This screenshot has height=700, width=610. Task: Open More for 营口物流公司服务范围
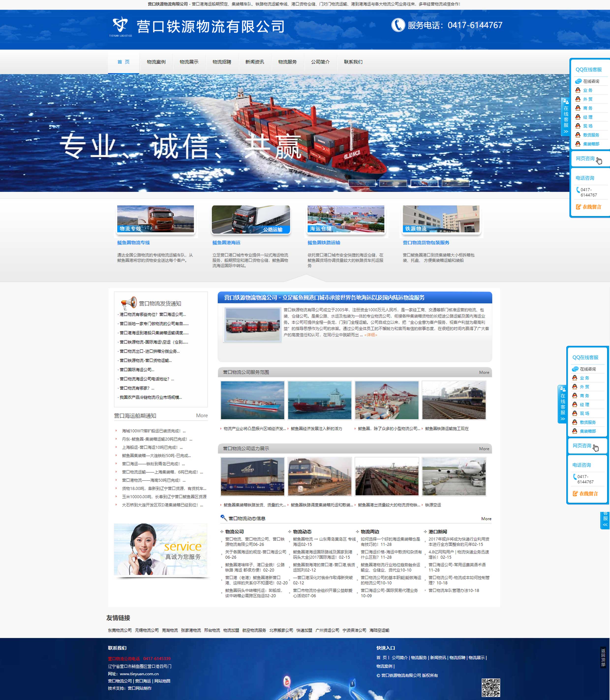(x=484, y=372)
